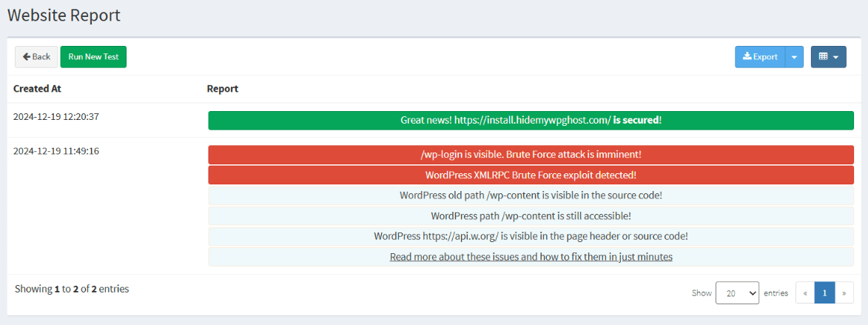Click the 2024-12-19 11:49:16 timestamp
This screenshot has width=868, height=325.
(x=56, y=151)
